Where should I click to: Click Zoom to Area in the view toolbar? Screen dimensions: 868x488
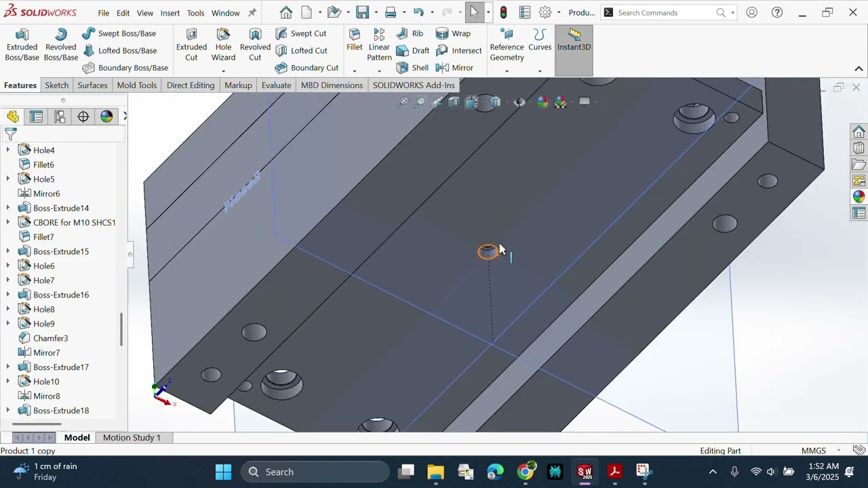tap(420, 102)
